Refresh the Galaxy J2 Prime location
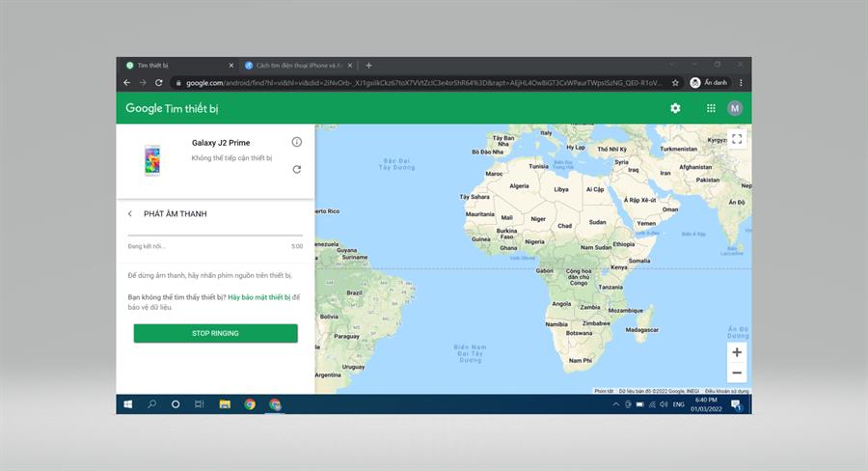Screen dimensions: 868x471 click(297, 169)
